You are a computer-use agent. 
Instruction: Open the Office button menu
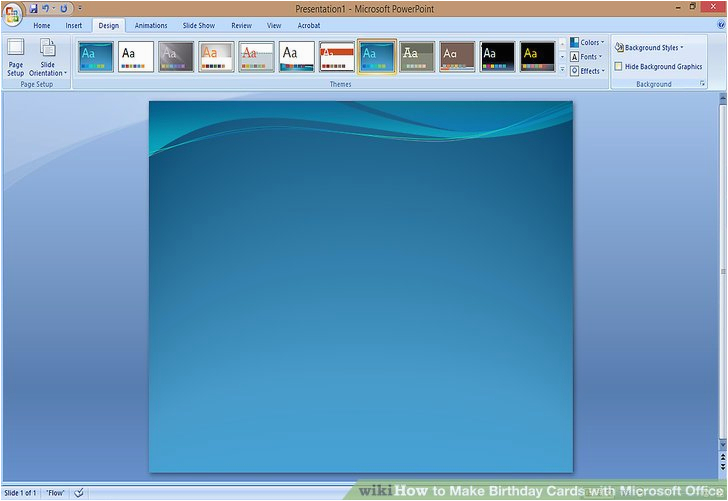tap(12, 14)
